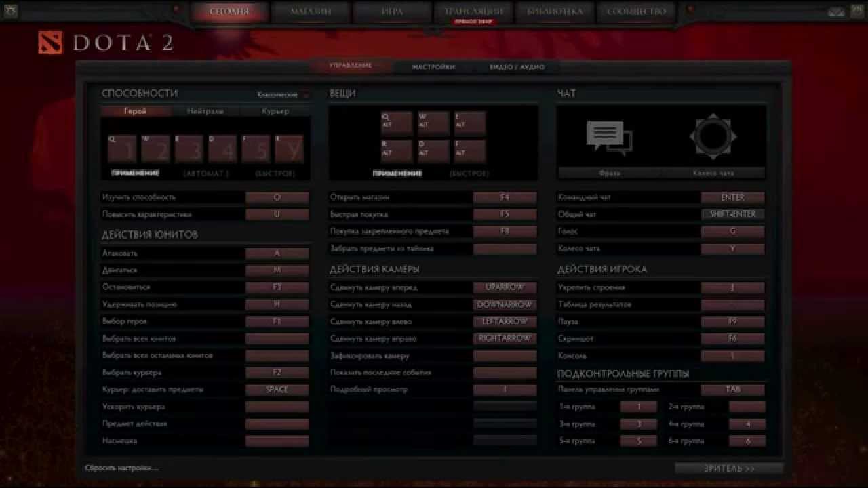The image size is (868, 488).
Task: Open the Настройки settings tab
Action: pos(433,67)
